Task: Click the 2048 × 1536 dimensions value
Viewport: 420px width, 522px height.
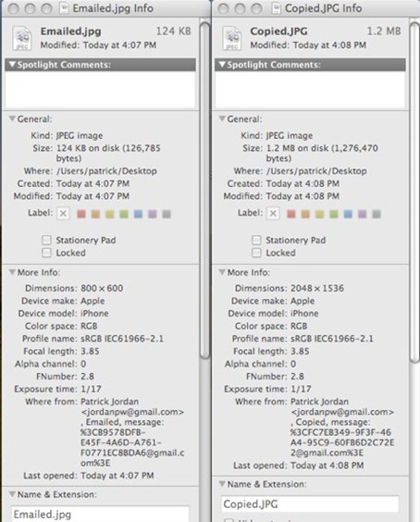Action: 317,288
